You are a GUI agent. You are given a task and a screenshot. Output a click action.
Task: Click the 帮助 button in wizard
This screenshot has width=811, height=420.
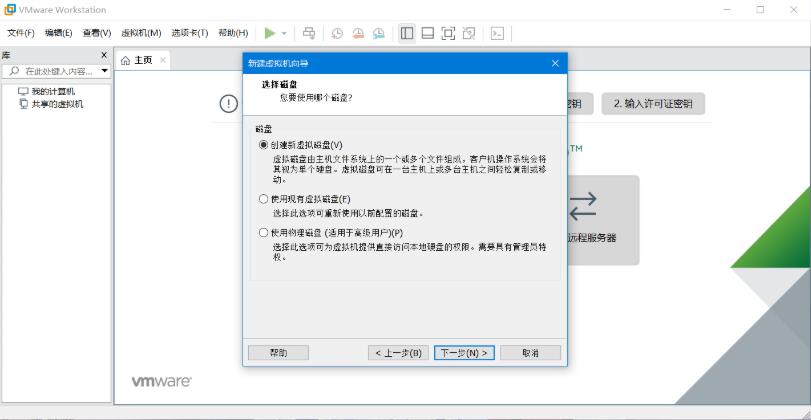[278, 353]
